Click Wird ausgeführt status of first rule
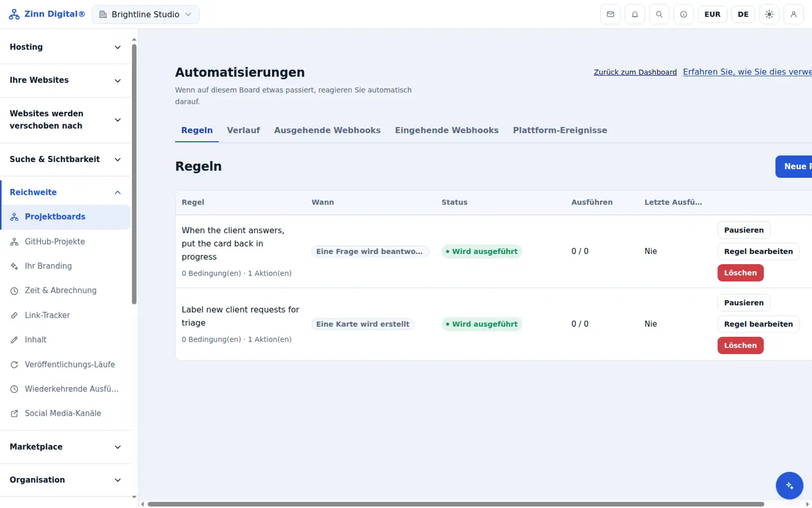Screen dimensions: 812x508 482,252
